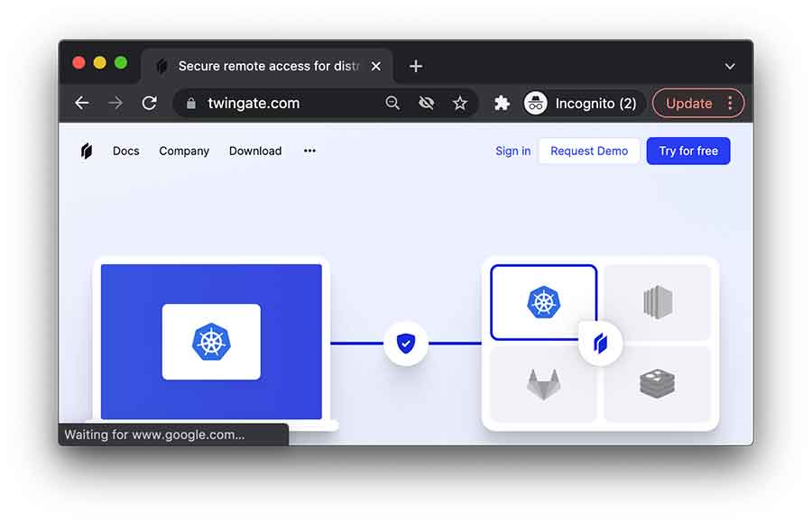Viewport: 812px width, 523px height.
Task: Click the Kubernetes logo on the laptop illustration
Action: click(x=211, y=343)
